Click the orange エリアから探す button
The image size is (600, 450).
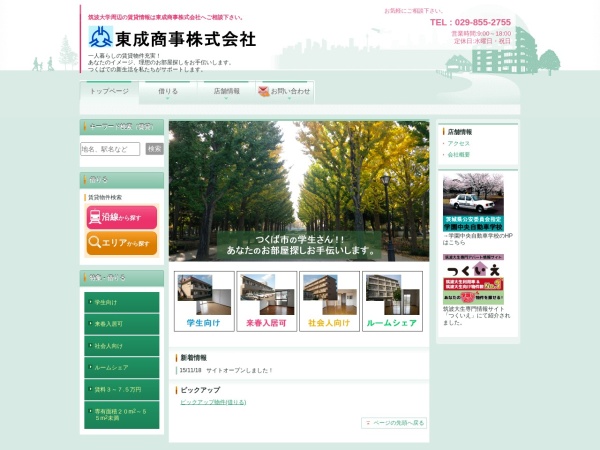pos(122,243)
